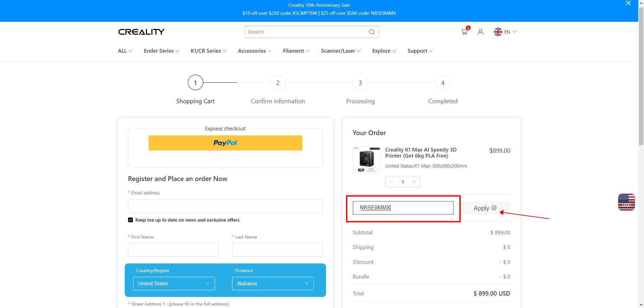Click step 4 Completed circle
This screenshot has height=308, width=644.
coord(443,82)
